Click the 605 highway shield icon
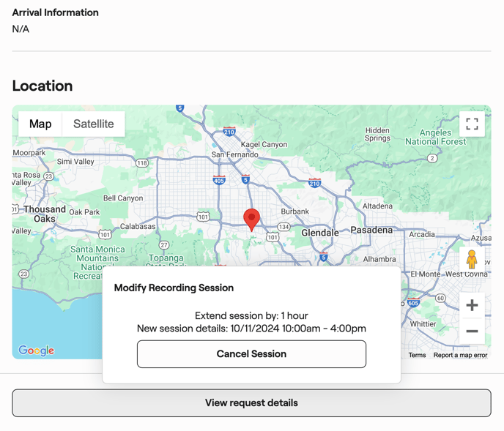Viewport: 504px width, 431px height. tap(413, 303)
